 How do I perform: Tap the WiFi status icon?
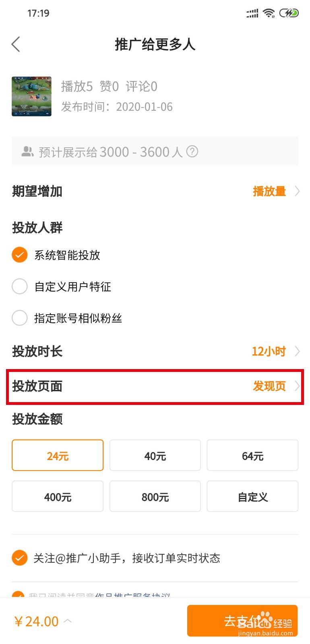269,13
